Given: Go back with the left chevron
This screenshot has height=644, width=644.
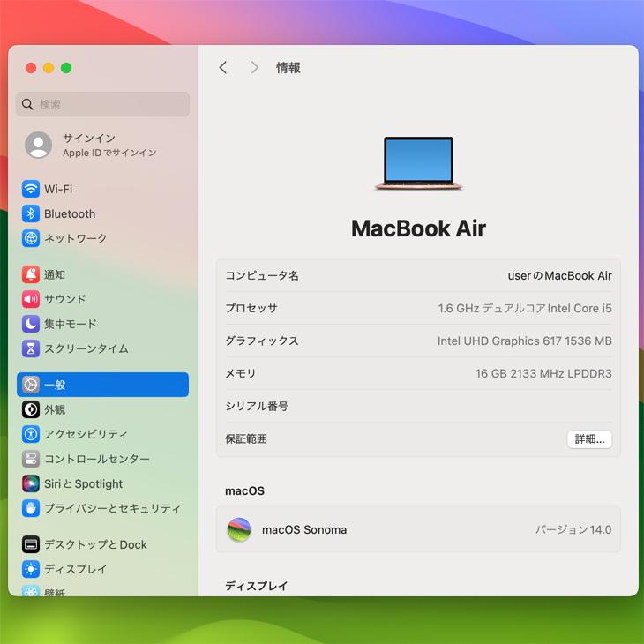Looking at the screenshot, I should pos(223,68).
